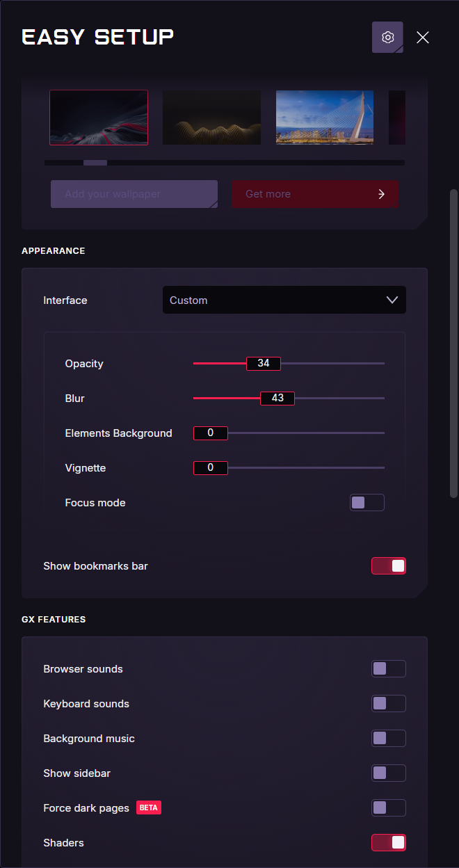Open settings via the gear icon

tap(387, 38)
